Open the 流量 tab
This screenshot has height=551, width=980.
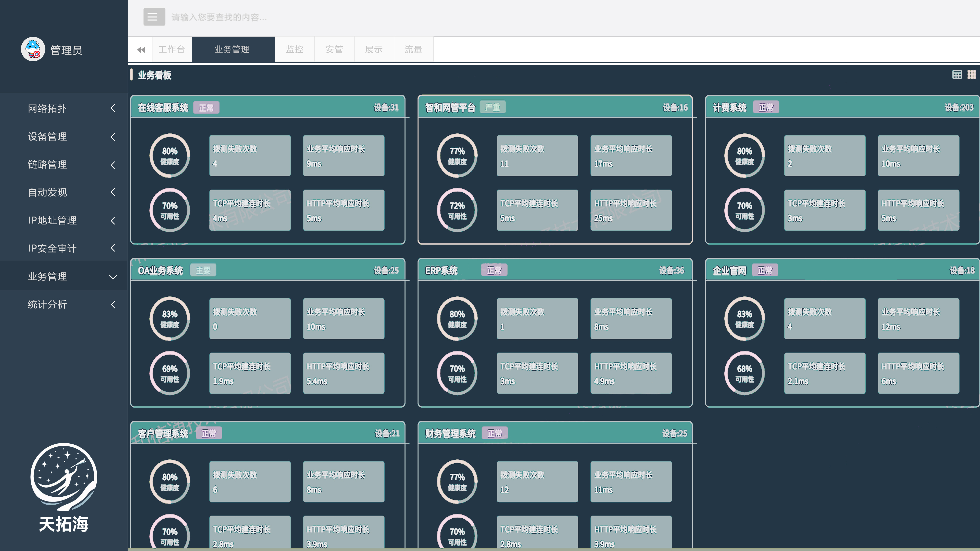click(x=413, y=49)
